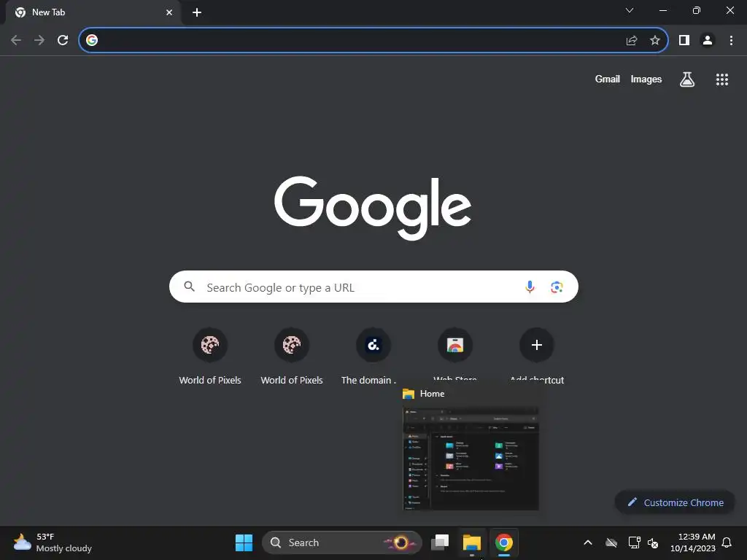Close the New Tab tab
The width and height of the screenshot is (747, 560).
pos(169,12)
